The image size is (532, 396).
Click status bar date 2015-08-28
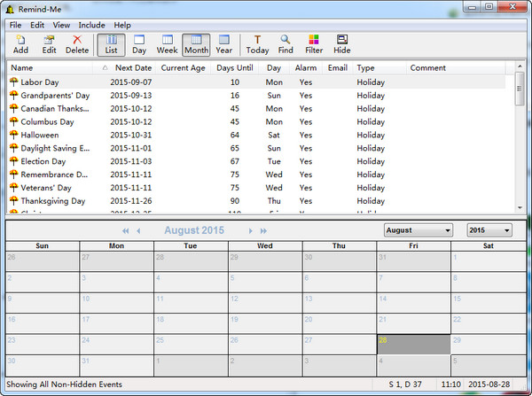(489, 384)
